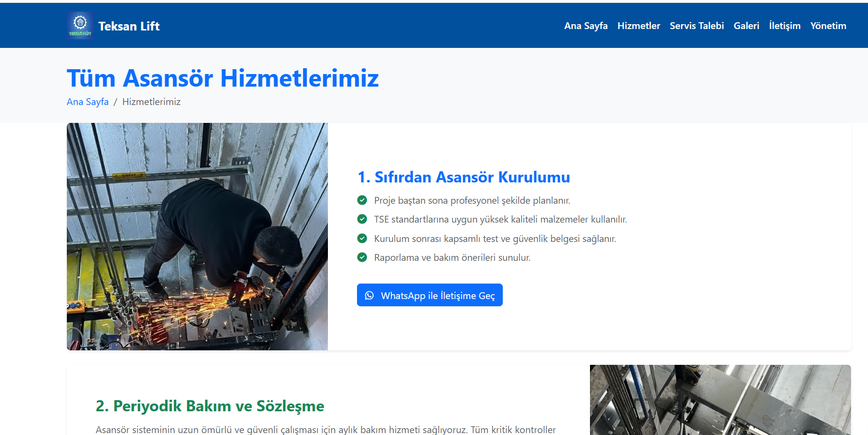Click the WhatsApp icon in button
Screen dimensions: 868x435
coord(369,295)
